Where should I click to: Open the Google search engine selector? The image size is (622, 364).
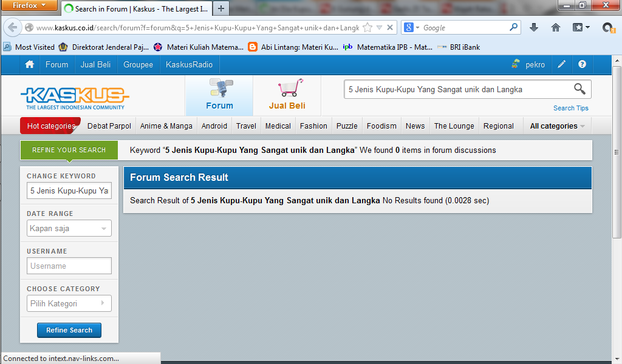click(411, 27)
